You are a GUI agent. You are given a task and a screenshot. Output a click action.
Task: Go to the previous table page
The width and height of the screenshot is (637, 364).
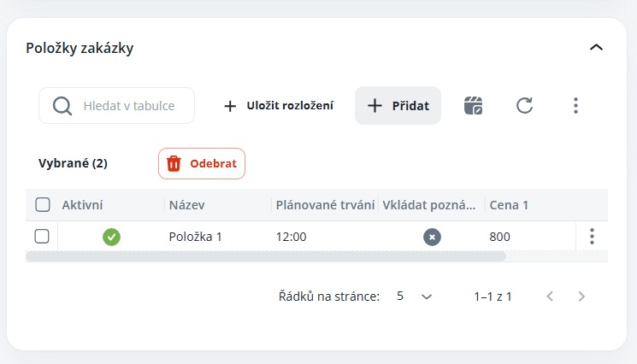tap(550, 296)
